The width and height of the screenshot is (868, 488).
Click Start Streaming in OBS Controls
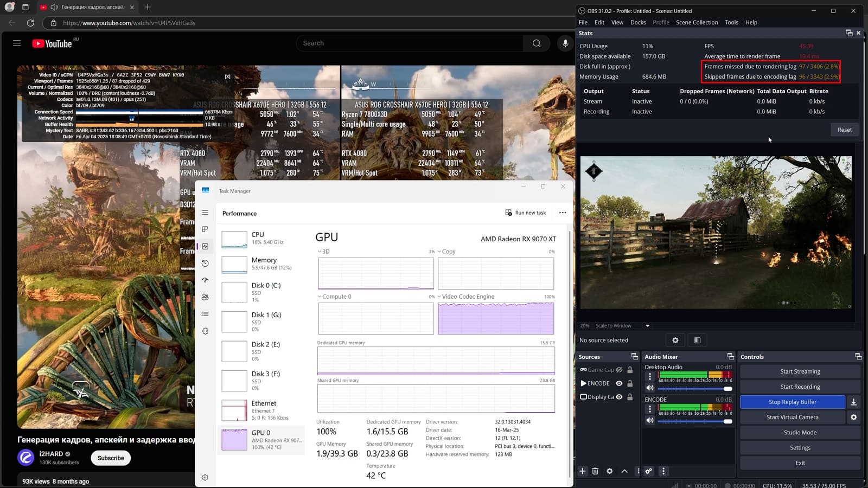click(800, 371)
